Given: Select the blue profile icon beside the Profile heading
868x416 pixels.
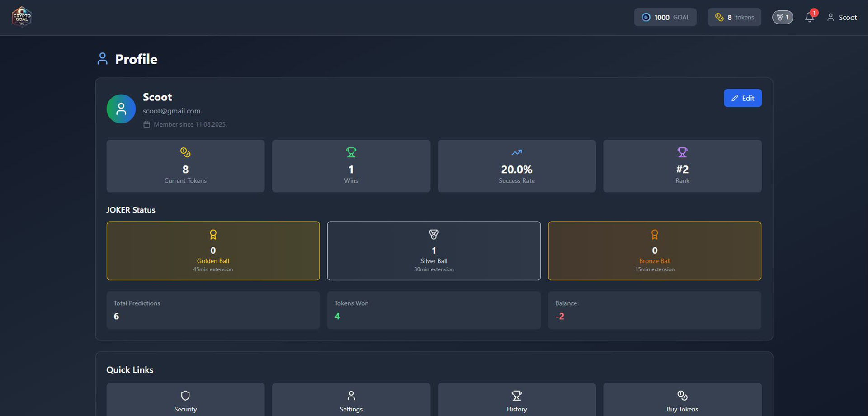Looking at the screenshot, I should coord(103,59).
